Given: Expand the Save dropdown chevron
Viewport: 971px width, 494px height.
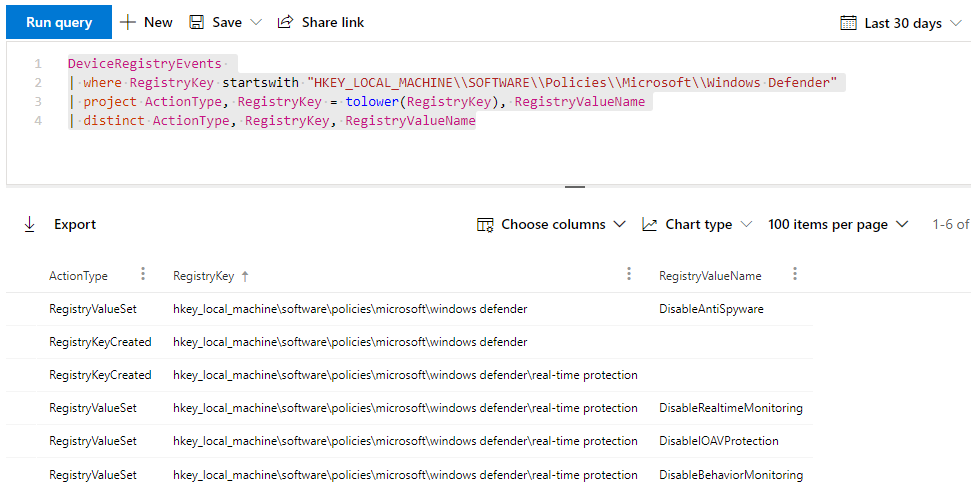Looking at the screenshot, I should (256, 22).
